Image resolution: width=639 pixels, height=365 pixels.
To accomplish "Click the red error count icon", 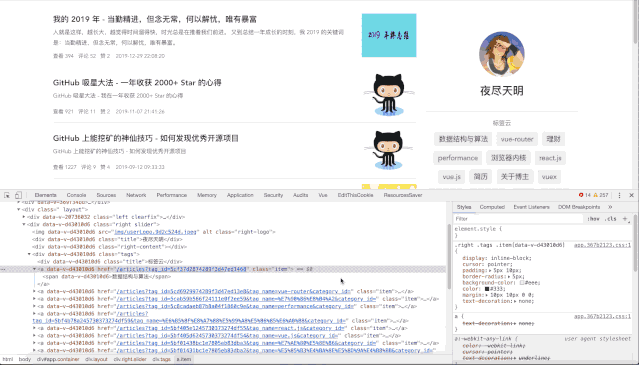I will pos(581,195).
